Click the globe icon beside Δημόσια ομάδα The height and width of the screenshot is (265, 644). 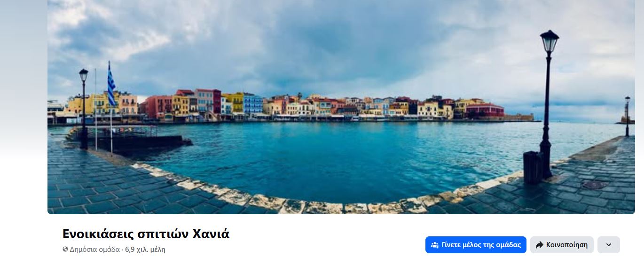pos(65,249)
